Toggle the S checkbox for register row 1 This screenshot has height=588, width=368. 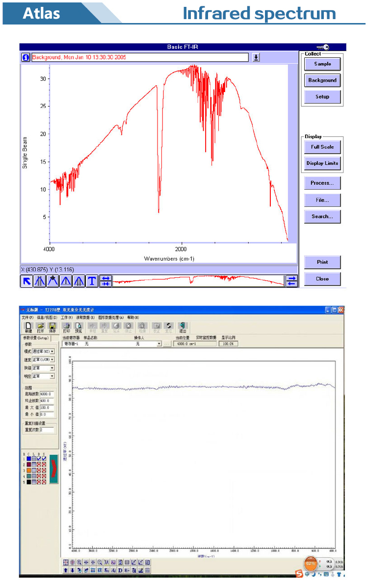pyautogui.click(x=44, y=459)
